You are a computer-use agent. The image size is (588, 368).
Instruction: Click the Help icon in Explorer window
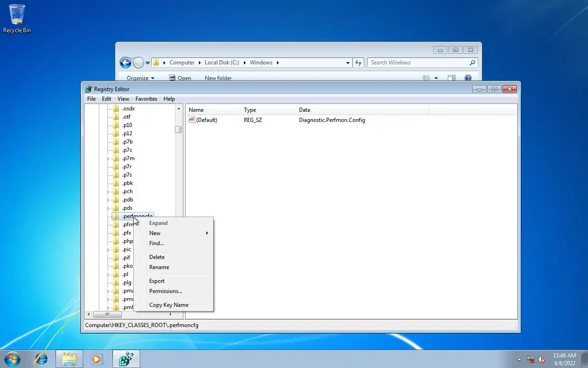[x=468, y=78]
